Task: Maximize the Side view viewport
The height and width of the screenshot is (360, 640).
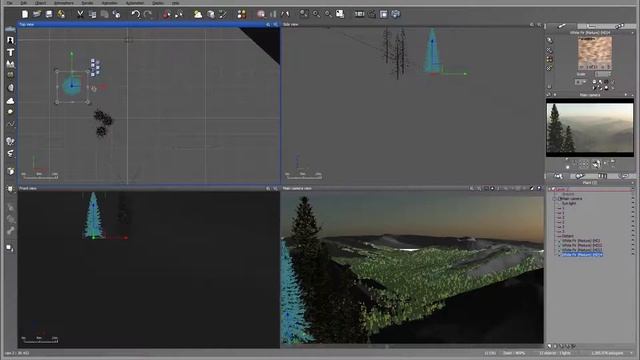Action: [539, 24]
